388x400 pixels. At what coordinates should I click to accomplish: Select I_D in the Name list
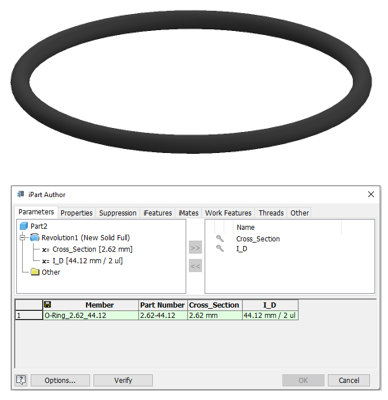click(x=242, y=249)
